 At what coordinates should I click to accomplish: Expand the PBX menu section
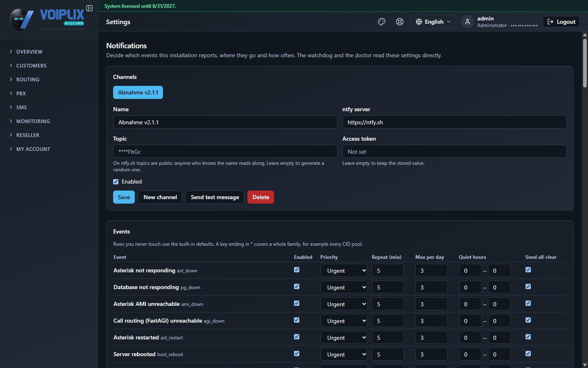tap(21, 94)
